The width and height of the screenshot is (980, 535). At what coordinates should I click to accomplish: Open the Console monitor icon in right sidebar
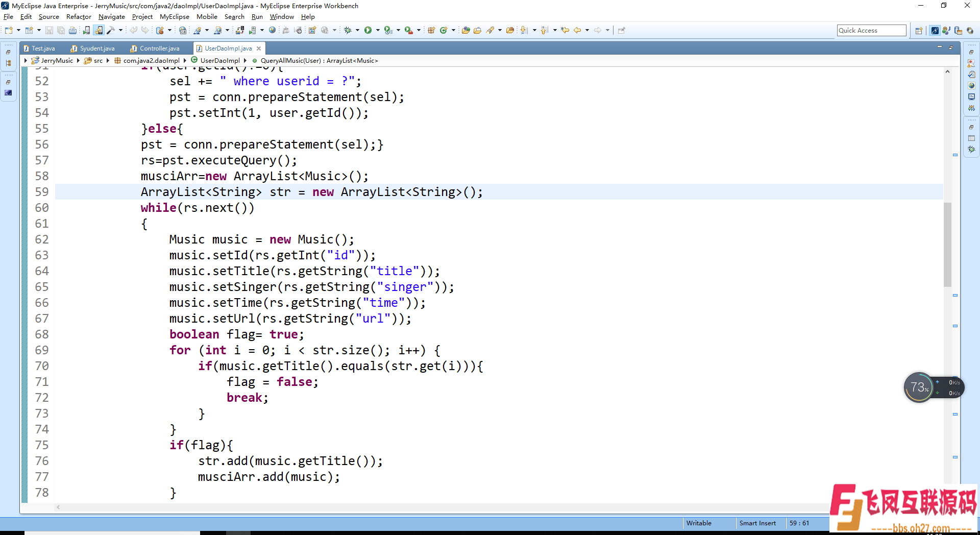point(971,97)
